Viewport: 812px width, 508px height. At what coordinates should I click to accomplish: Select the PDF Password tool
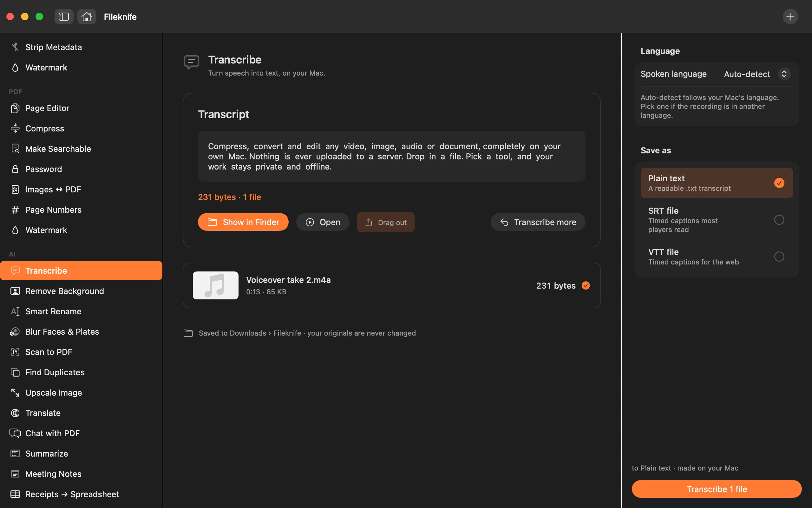click(81, 169)
